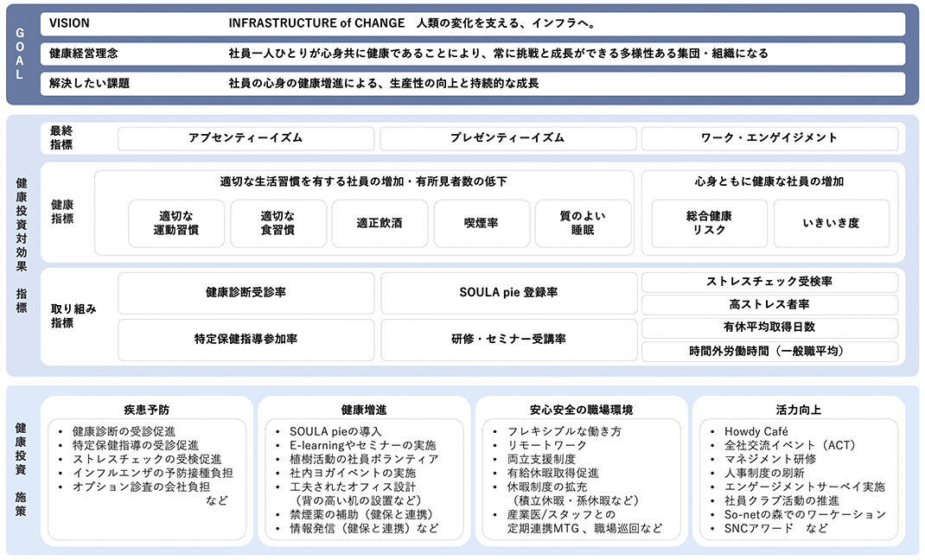Viewport: 925px width, 560px height.
Task: Click the 適切な食習慣 box
Action: (x=278, y=223)
